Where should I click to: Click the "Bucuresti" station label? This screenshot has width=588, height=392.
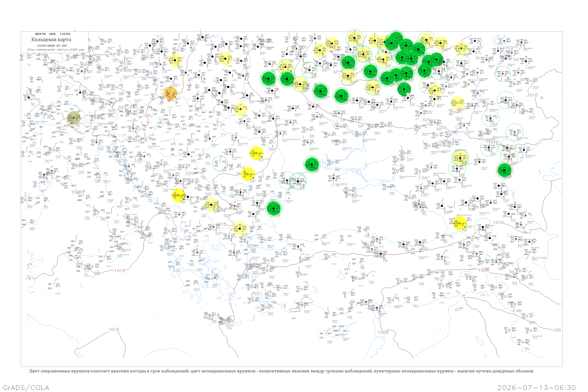pyautogui.click(x=260, y=193)
